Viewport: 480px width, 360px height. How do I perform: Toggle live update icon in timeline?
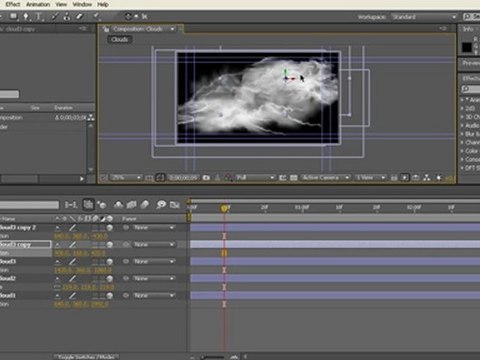click(x=88, y=204)
